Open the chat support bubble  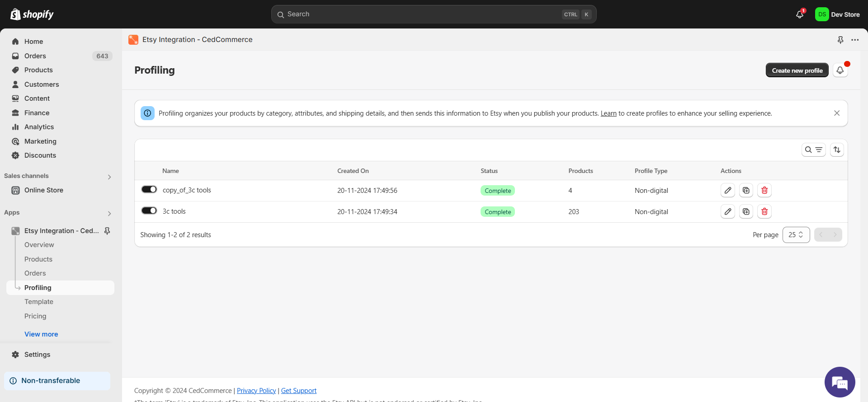(x=840, y=382)
